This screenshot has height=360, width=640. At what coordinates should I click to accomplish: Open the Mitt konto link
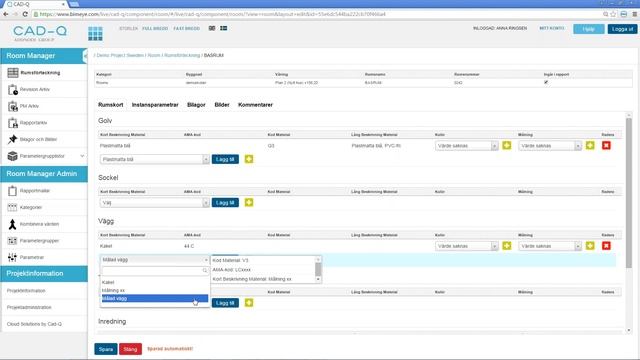pyautogui.click(x=551, y=28)
